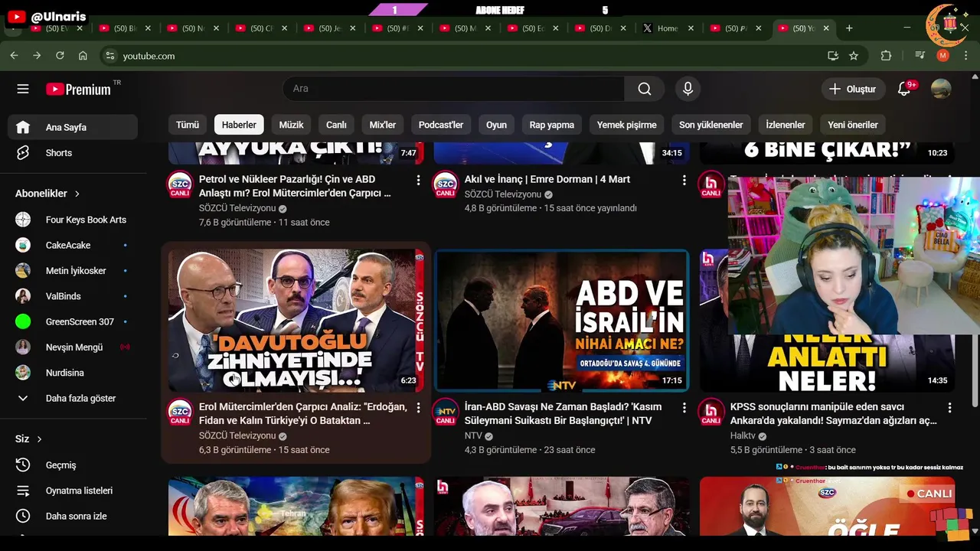Open Oynatma listeleri playlists
Image resolution: width=980 pixels, height=551 pixels.
pyautogui.click(x=73, y=491)
